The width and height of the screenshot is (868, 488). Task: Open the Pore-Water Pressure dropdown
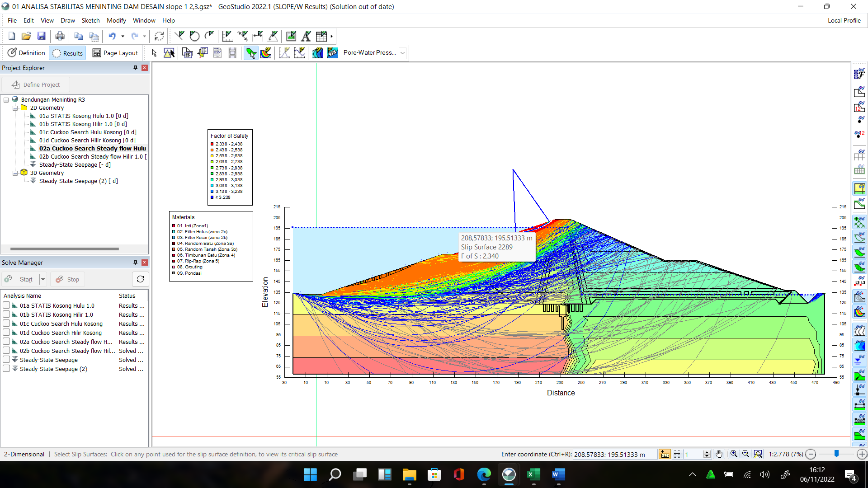pos(402,53)
